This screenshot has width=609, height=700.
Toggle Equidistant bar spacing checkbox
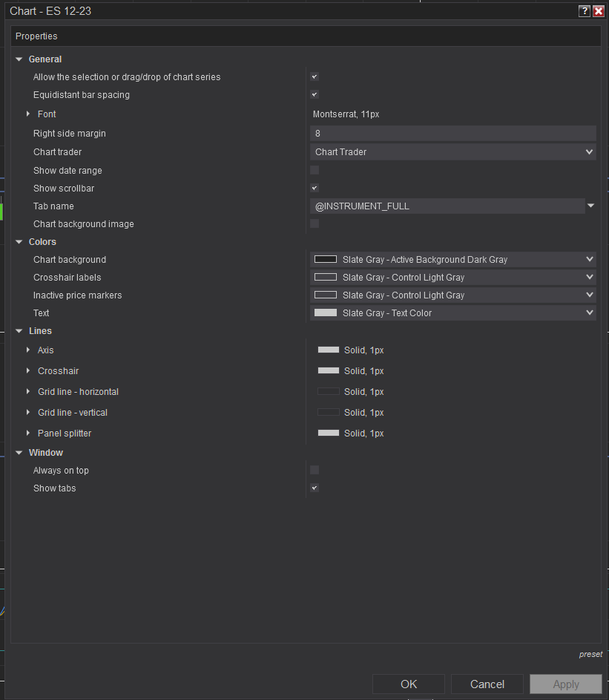click(x=315, y=95)
